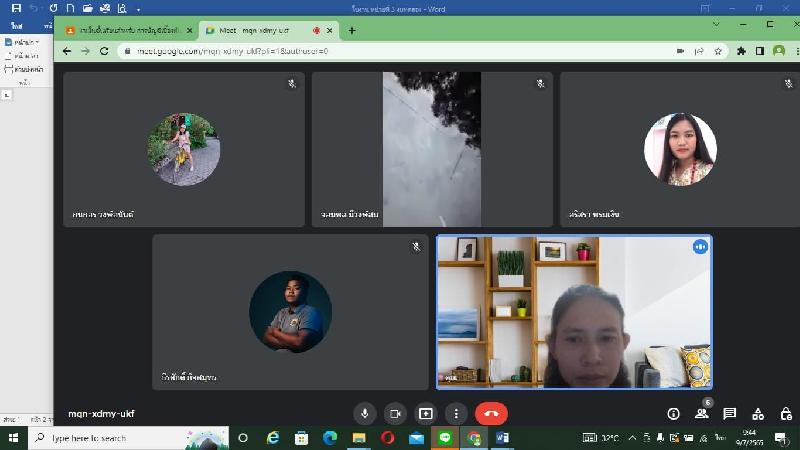Screen dimensions: 800x450
Task: Click the meet.google.com address bar
Action: click(400, 51)
